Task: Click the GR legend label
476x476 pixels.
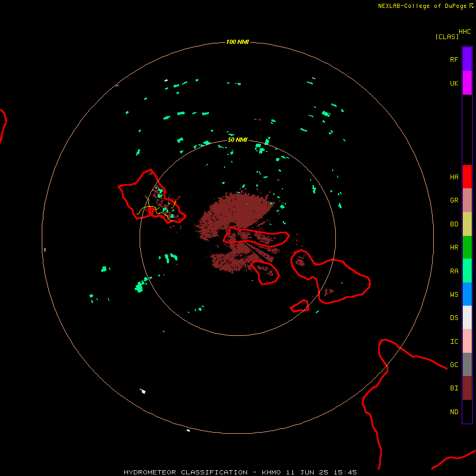Action: tap(454, 200)
